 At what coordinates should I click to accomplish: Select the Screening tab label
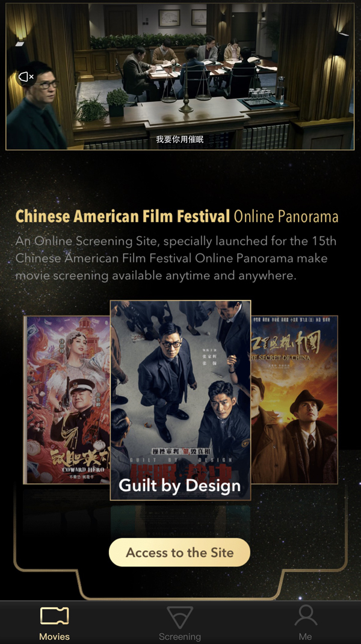coord(180,636)
